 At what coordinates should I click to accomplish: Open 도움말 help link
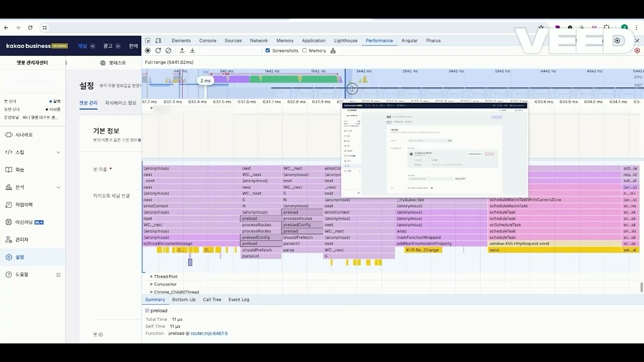pos(33,275)
